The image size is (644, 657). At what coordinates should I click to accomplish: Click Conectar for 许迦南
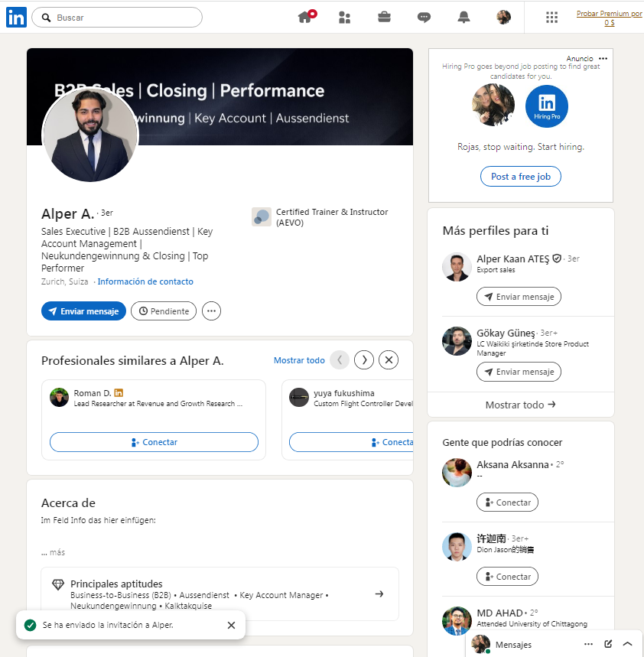(507, 577)
